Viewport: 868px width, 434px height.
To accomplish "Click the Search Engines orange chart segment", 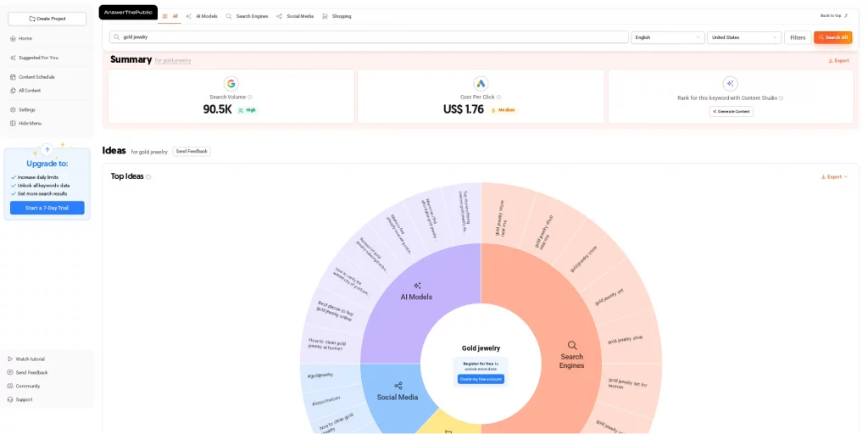I will click(571, 354).
